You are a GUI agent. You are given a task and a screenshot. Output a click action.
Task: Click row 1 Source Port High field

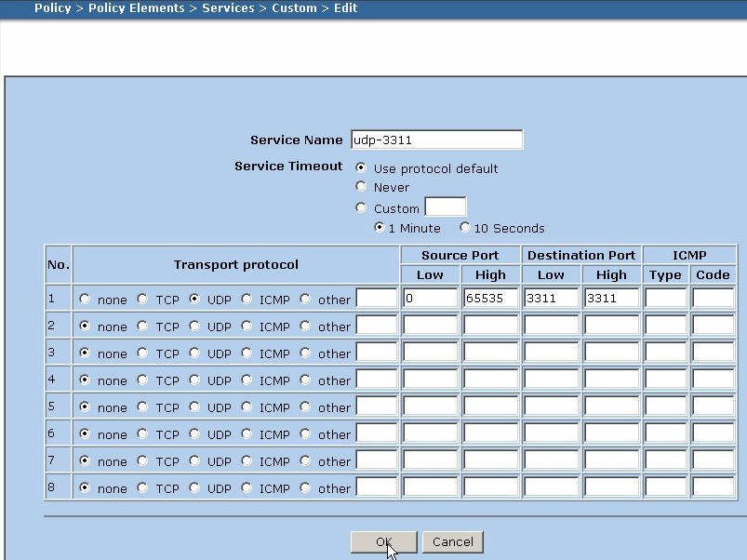click(489, 299)
